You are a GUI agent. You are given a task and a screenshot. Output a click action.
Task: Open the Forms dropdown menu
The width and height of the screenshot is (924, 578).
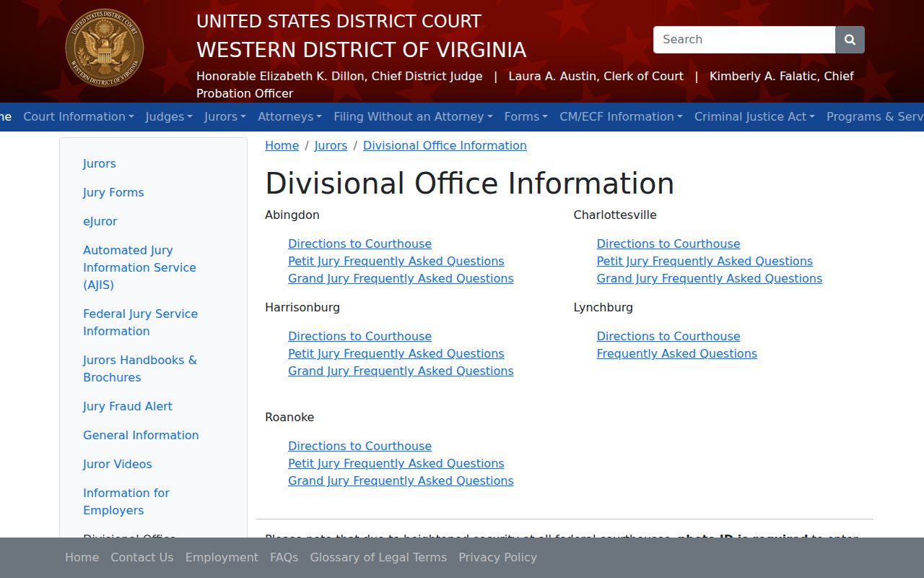point(526,116)
